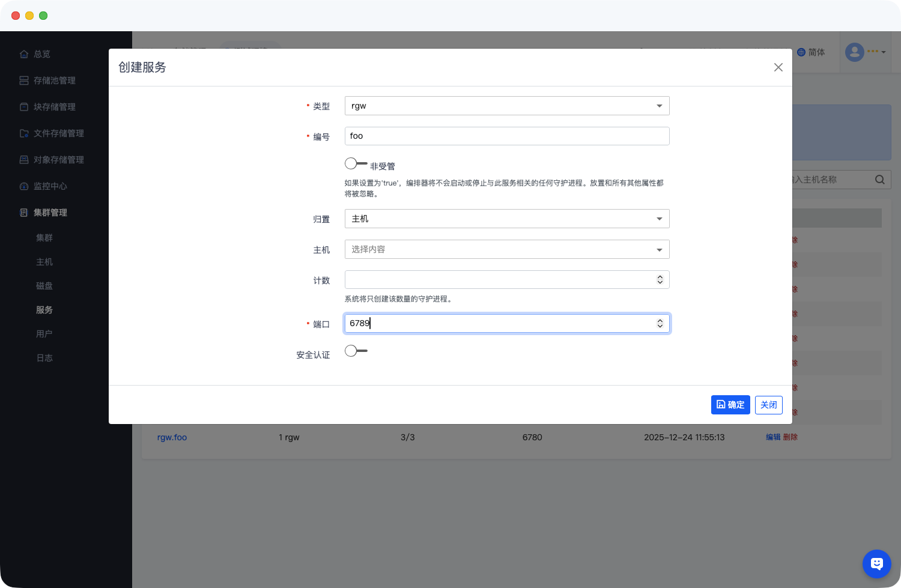Select 磁盘 in the sidebar submenu
The image size is (901, 588).
pos(44,286)
